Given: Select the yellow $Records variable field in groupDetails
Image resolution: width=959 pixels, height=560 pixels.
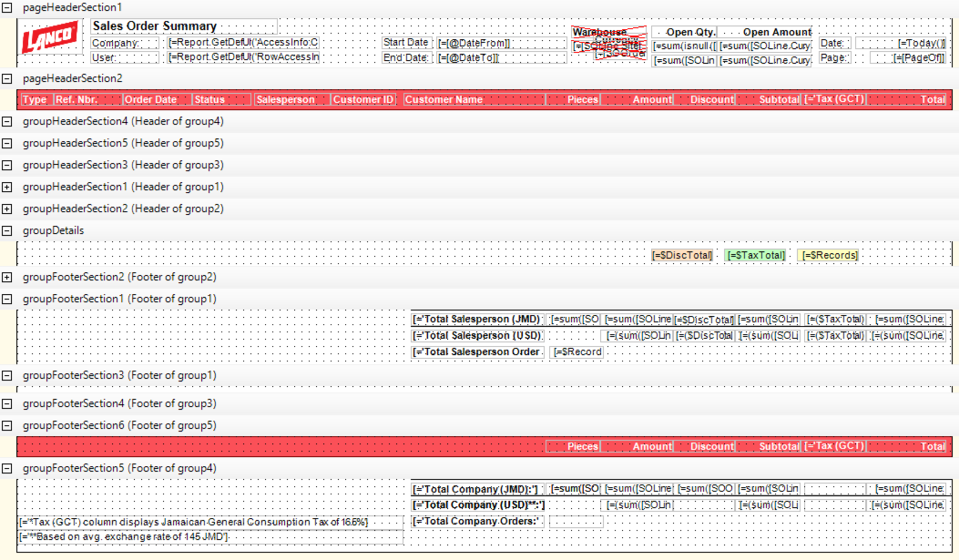Looking at the screenshot, I should 829,256.
